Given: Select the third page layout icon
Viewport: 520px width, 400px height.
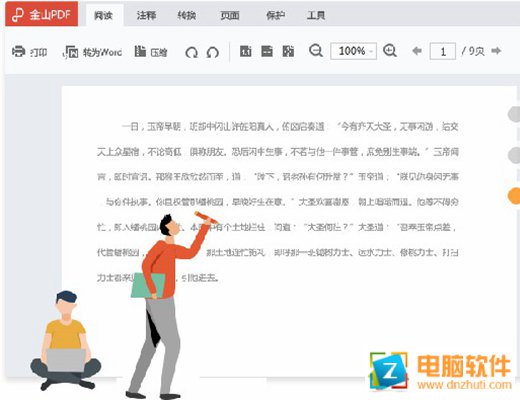Looking at the screenshot, I should (288, 51).
